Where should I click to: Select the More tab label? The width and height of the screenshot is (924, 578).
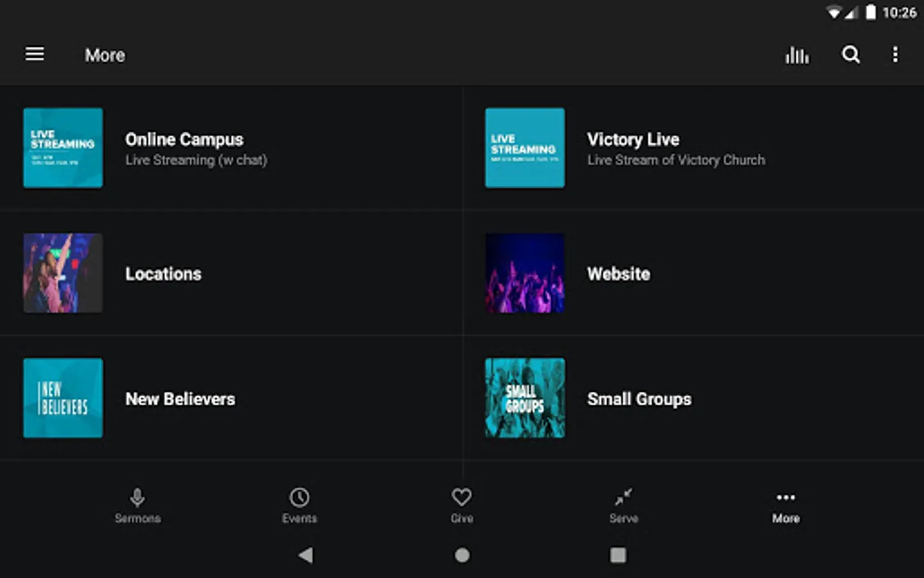pos(785,518)
